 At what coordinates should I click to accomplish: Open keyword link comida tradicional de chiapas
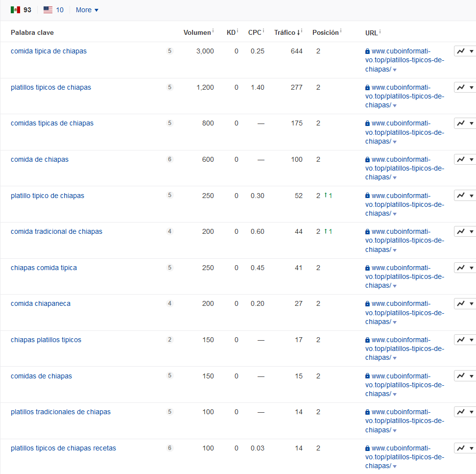tap(56, 231)
